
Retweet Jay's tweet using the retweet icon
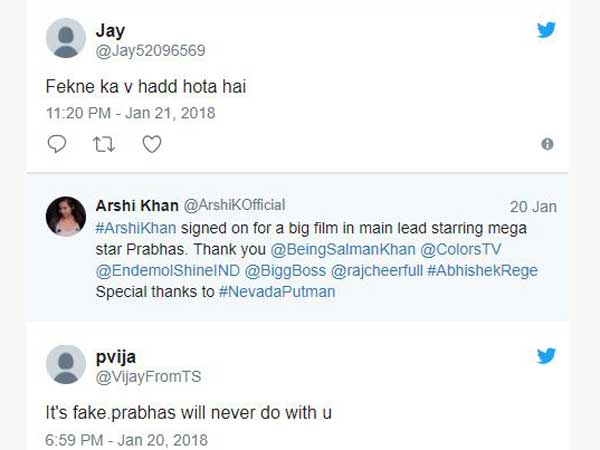(x=104, y=145)
